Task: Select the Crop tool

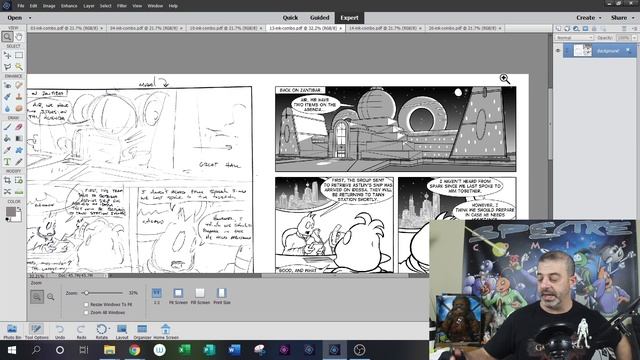Action: coord(7,180)
